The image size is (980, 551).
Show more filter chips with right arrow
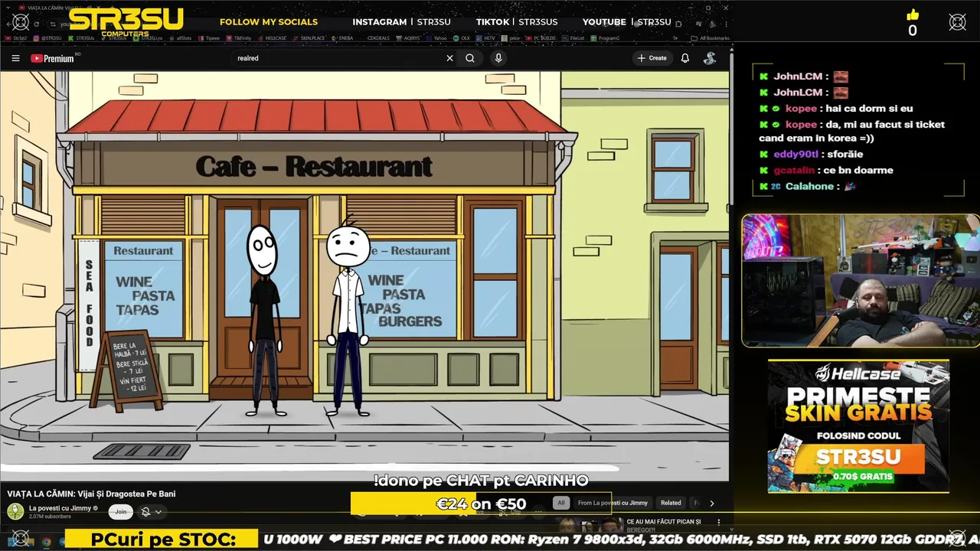point(711,503)
